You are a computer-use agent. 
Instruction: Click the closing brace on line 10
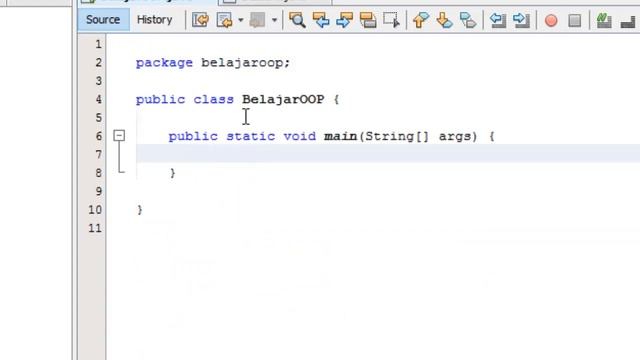[140, 209]
